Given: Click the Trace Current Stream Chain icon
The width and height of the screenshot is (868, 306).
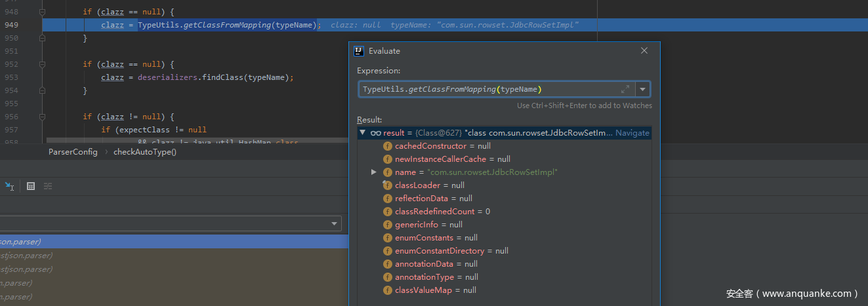Looking at the screenshot, I should 48,186.
